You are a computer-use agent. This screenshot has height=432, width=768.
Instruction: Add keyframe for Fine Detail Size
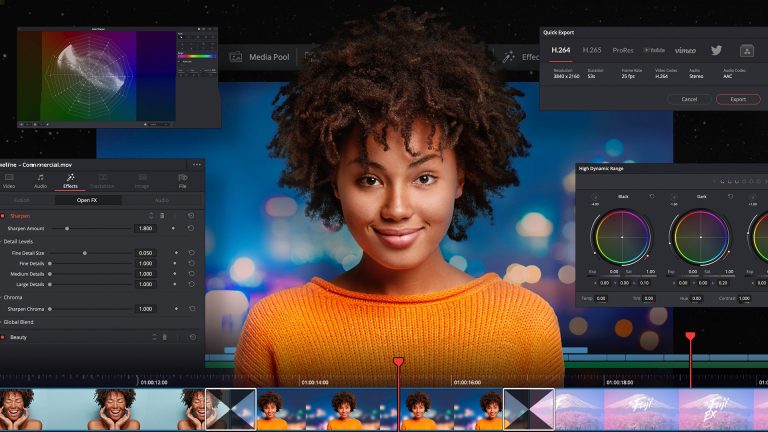point(176,253)
